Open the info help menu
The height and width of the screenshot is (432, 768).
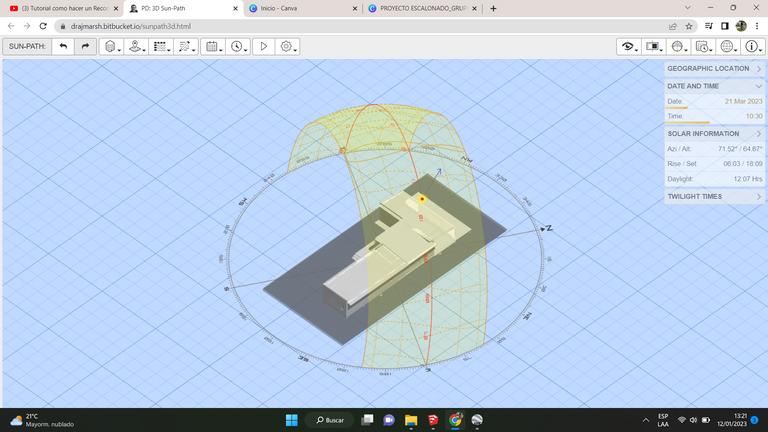[x=753, y=46]
